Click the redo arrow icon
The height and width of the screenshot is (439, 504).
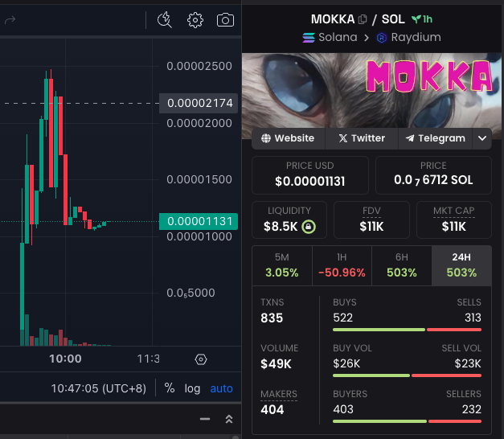[x=10, y=20]
